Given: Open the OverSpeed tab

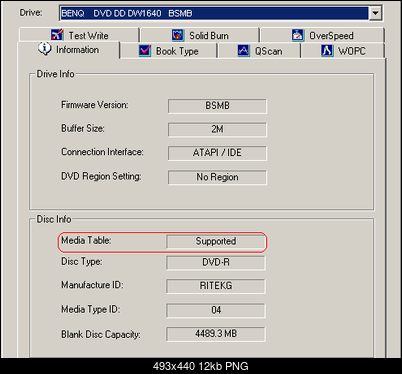Looking at the screenshot, I should (x=322, y=35).
